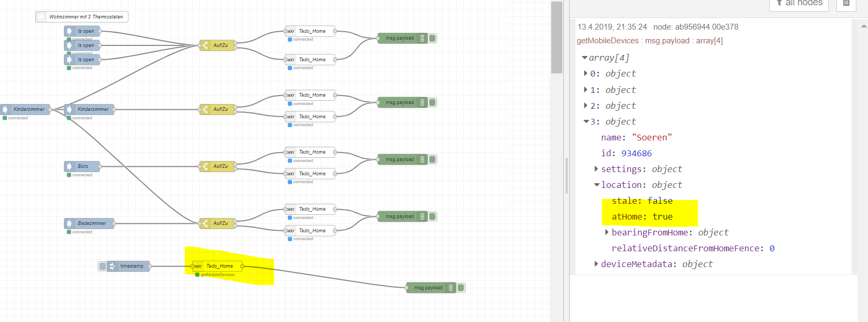Expand item 1: object in debug
The image size is (868, 322).
[x=586, y=90]
